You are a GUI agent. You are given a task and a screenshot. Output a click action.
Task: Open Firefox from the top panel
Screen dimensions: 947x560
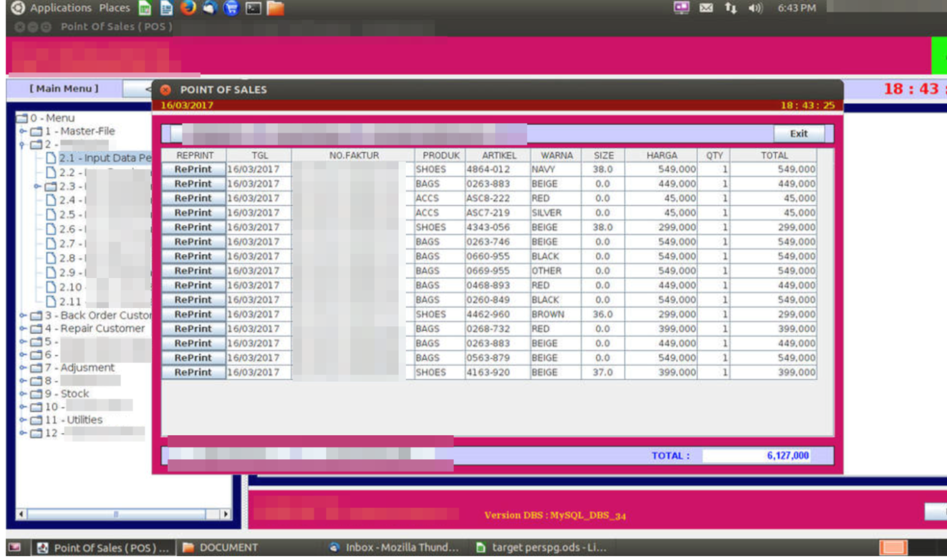188,8
